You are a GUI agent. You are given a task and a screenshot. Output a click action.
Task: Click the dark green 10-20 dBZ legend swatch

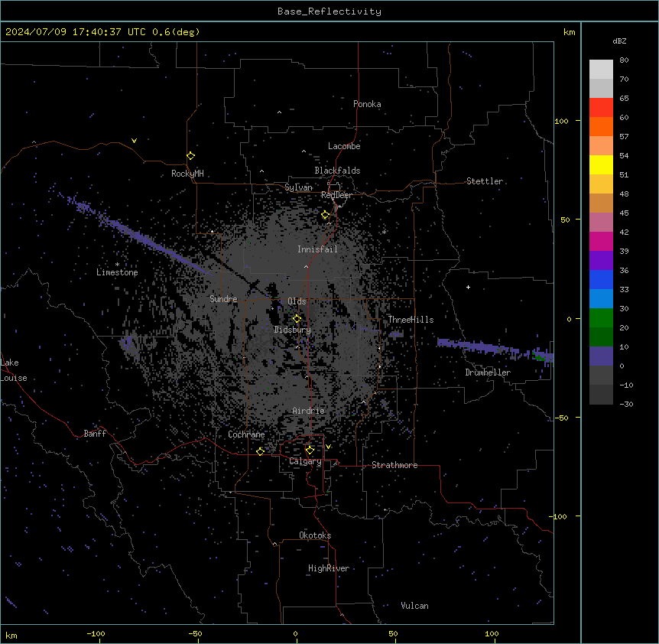click(601, 337)
